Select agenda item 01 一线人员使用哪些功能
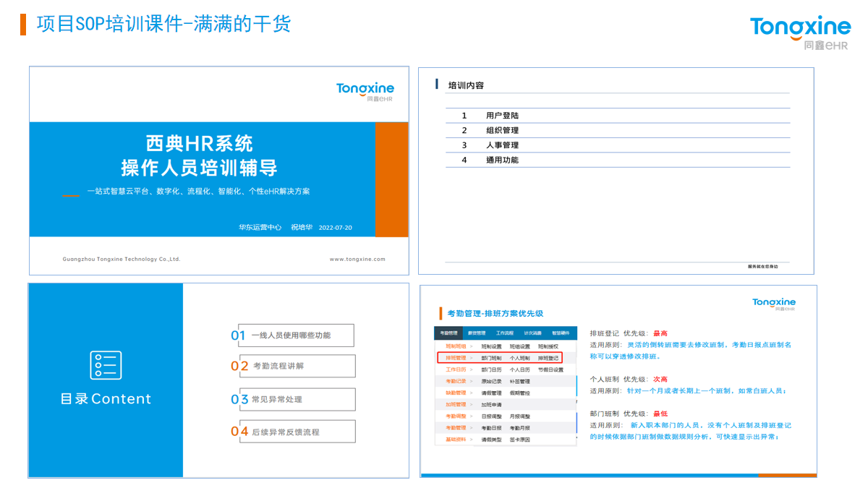The width and height of the screenshot is (868, 488). (x=292, y=335)
